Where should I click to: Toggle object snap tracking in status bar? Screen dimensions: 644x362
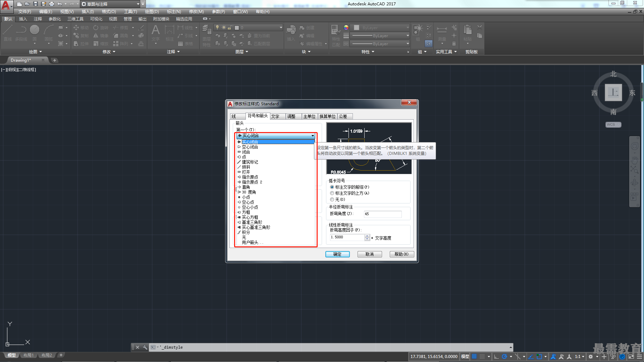531,357
